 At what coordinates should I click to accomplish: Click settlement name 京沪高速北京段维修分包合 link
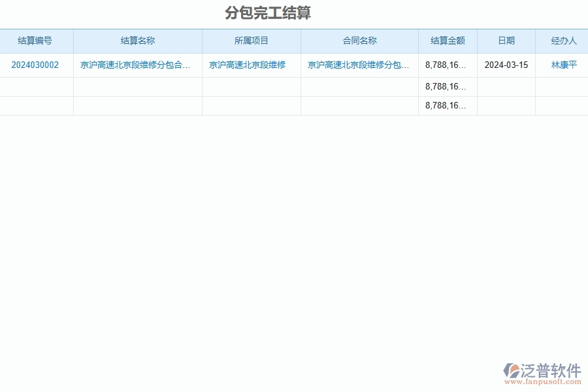(x=137, y=65)
